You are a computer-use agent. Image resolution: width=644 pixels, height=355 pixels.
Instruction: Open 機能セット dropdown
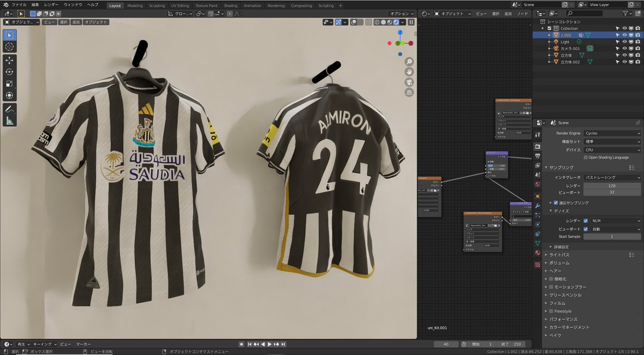612,141
